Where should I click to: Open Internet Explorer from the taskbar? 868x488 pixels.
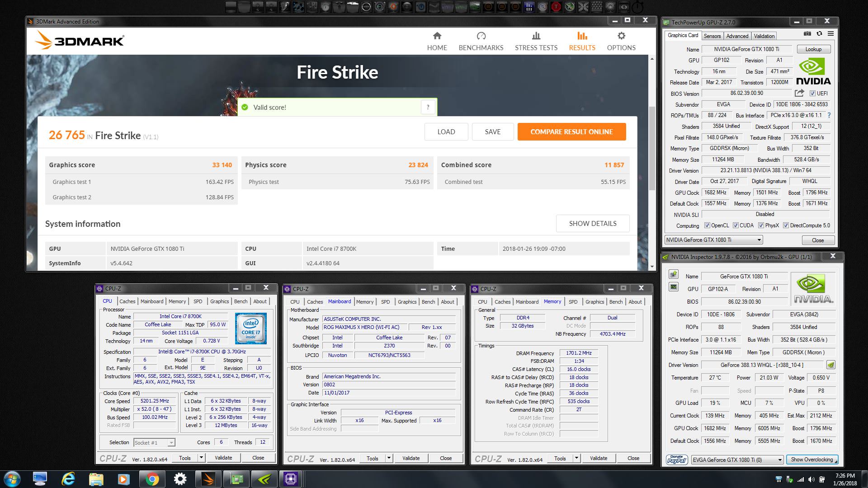click(68, 479)
